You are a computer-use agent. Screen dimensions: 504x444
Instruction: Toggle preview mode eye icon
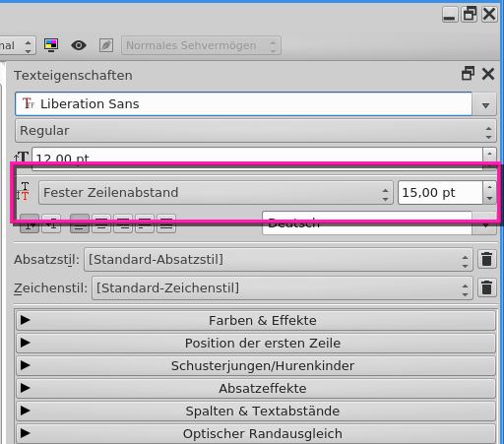tap(79, 45)
